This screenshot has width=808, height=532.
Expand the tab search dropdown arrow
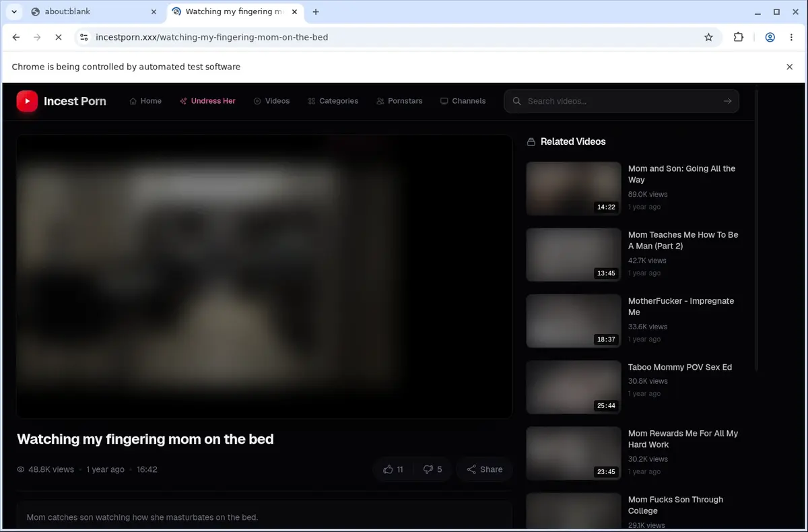tap(13, 11)
